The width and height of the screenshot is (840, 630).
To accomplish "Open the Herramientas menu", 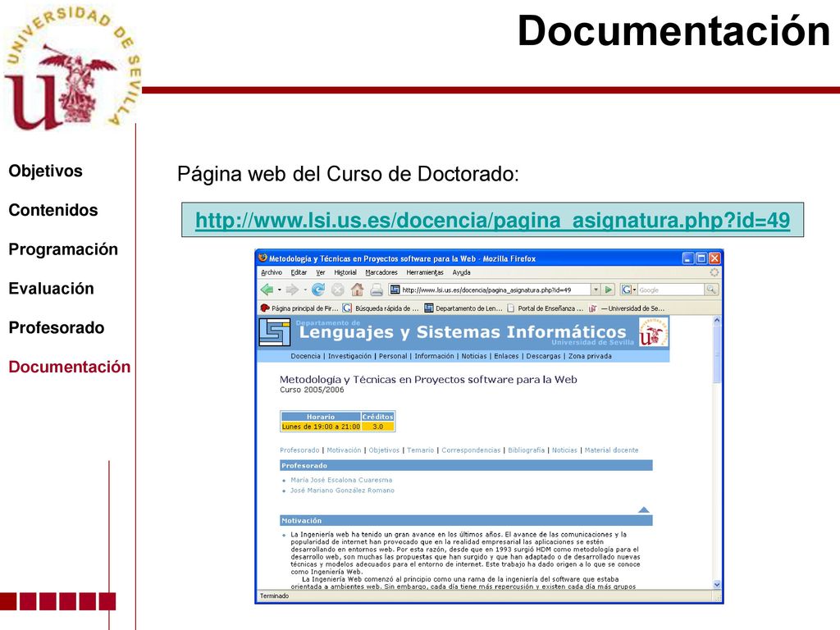I will pyautogui.click(x=424, y=272).
